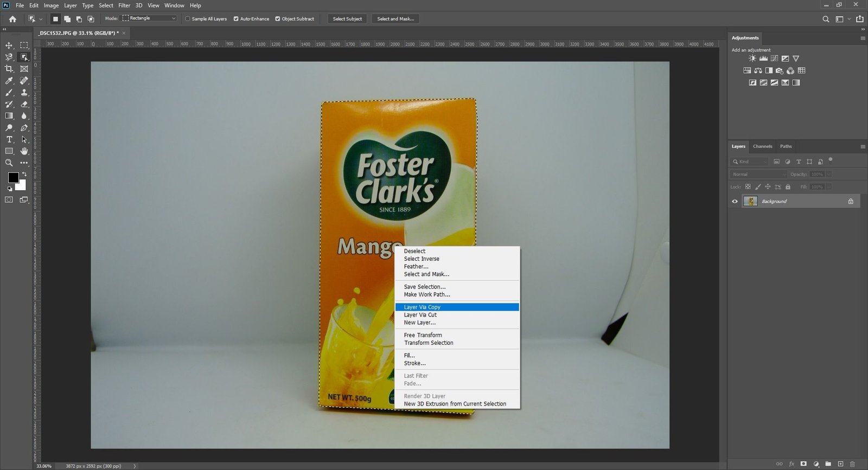The width and height of the screenshot is (868, 470).
Task: Select the Pen tool
Action: point(24,128)
